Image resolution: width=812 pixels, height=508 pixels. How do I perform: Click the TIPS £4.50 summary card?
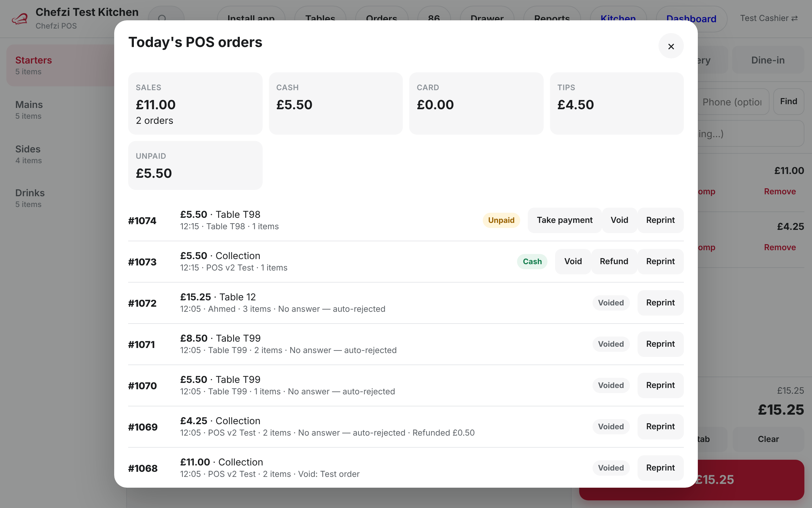click(617, 104)
